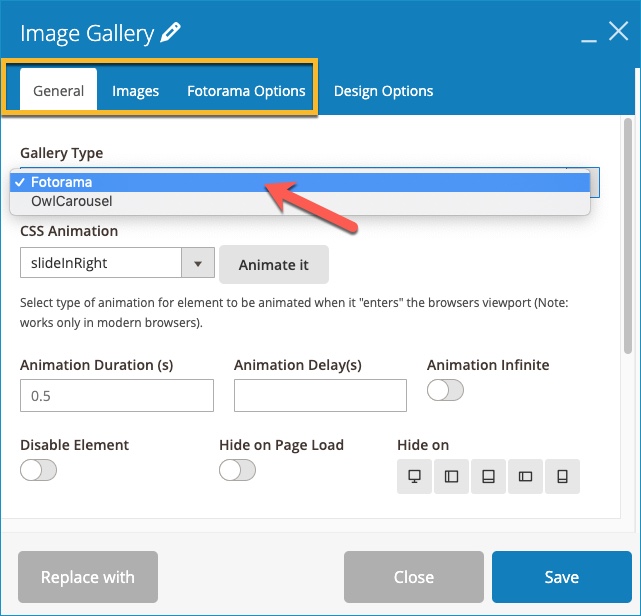Close the Image Gallery dialog with X
This screenshot has height=616, width=641.
[x=618, y=31]
